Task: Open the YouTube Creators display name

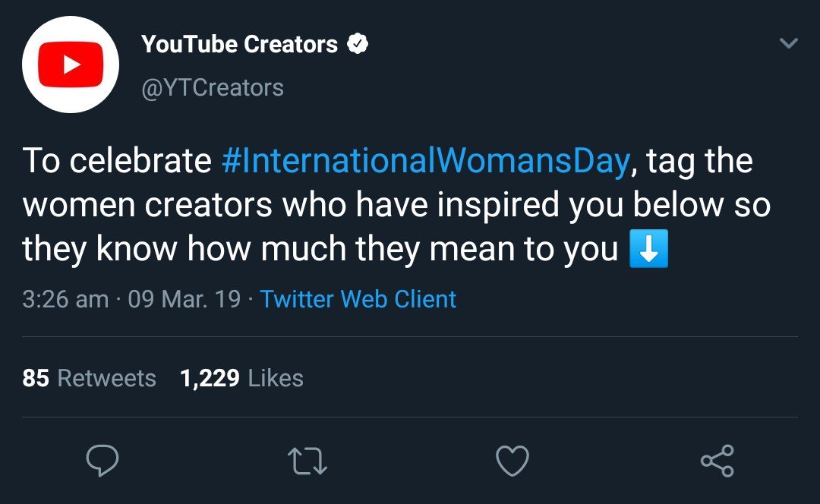Action: [x=239, y=45]
